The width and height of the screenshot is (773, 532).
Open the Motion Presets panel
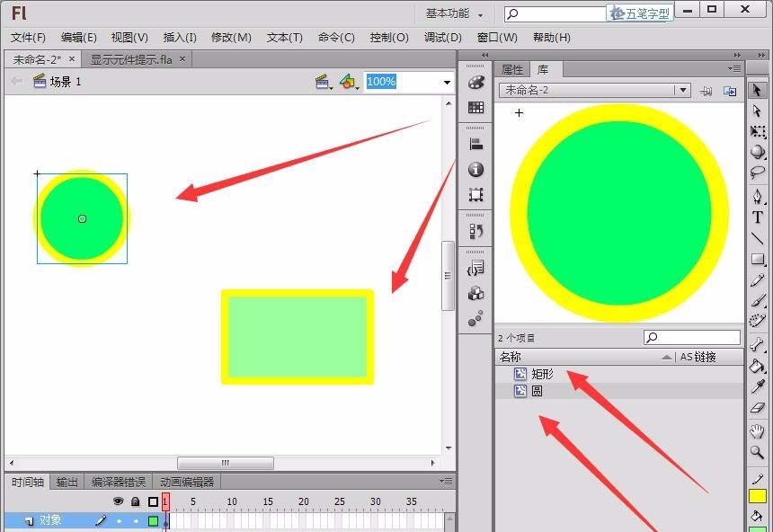point(475,318)
